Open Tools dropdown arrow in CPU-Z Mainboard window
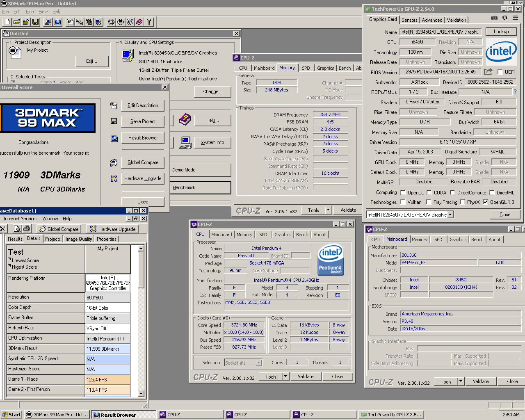Screen dimensions: 525x420 click(461, 381)
